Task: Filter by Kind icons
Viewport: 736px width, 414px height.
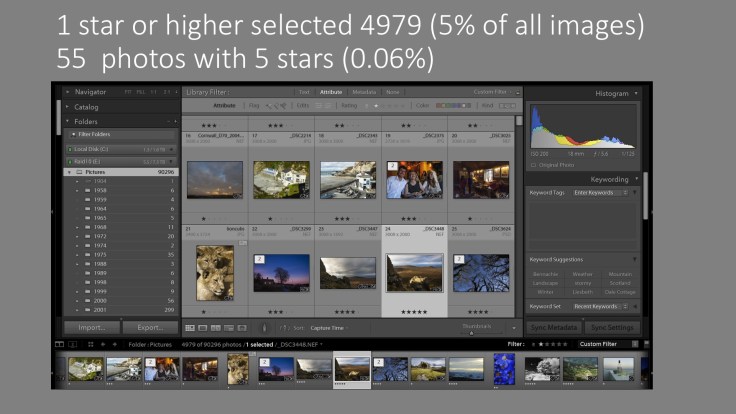Action: [x=507, y=106]
